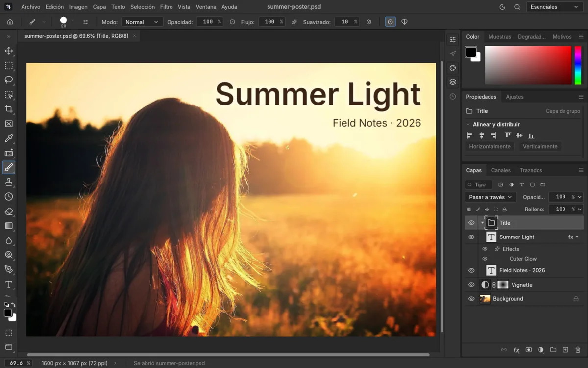Open the Filtro menu
588x368 pixels.
[166, 7]
